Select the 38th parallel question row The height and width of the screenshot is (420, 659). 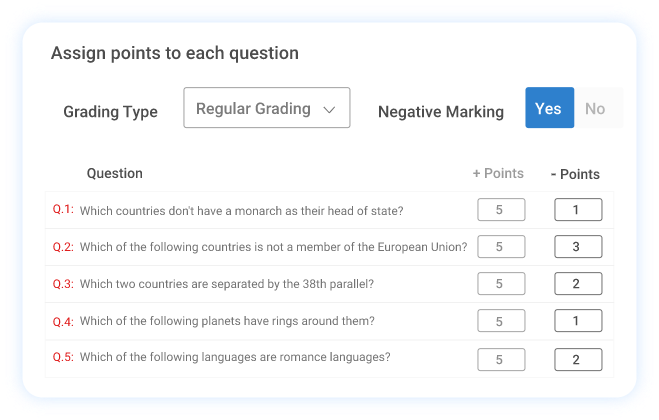(226, 284)
